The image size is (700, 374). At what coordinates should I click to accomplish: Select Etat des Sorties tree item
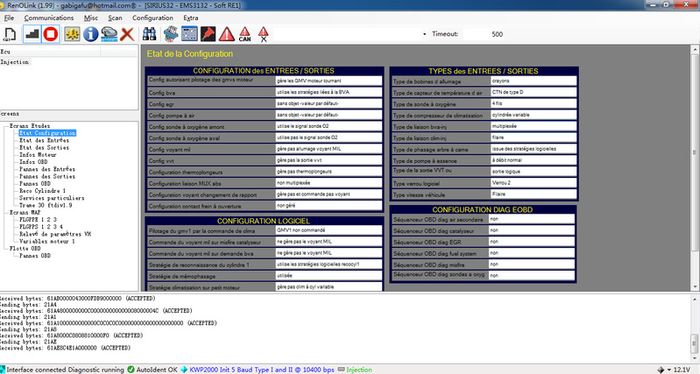(x=44, y=147)
